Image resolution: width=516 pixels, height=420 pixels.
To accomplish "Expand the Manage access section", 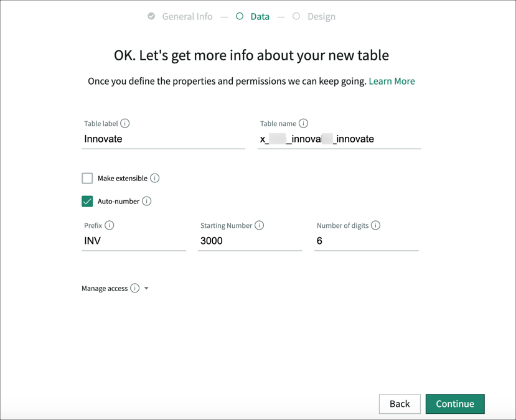I will (146, 288).
